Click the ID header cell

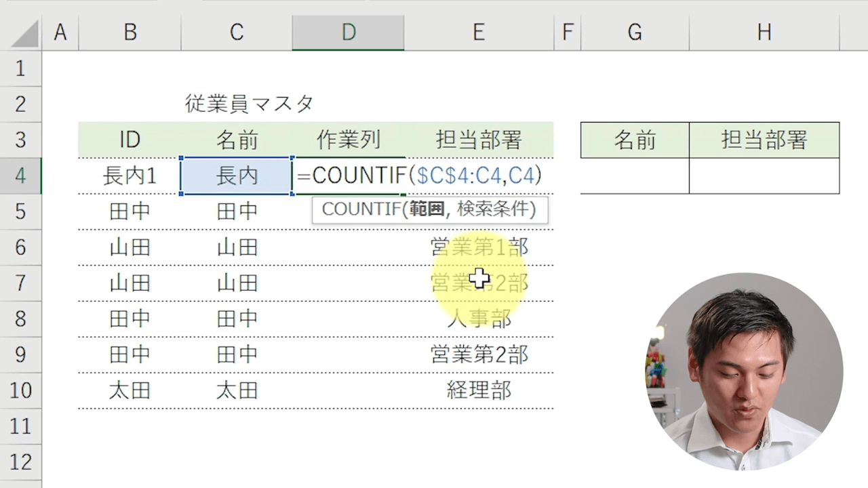(x=130, y=140)
